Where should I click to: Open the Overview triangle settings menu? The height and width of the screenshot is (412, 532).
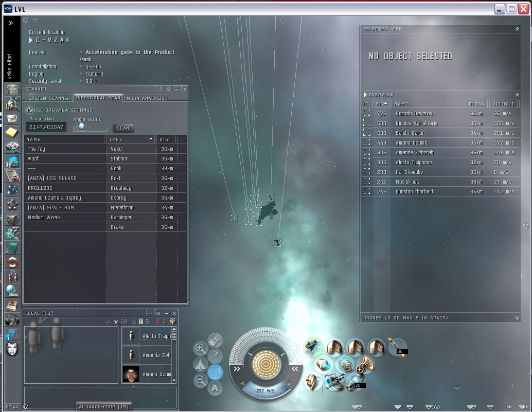(x=365, y=95)
